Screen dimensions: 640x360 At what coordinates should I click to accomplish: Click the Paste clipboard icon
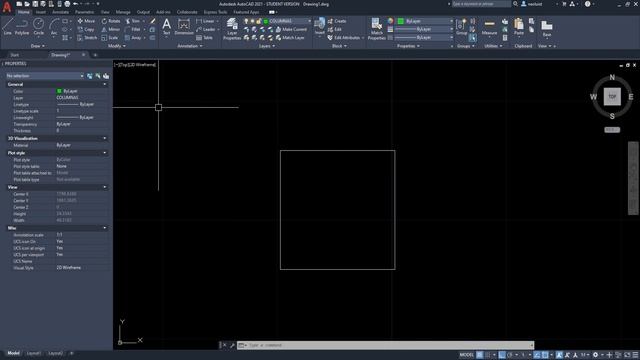point(519,27)
